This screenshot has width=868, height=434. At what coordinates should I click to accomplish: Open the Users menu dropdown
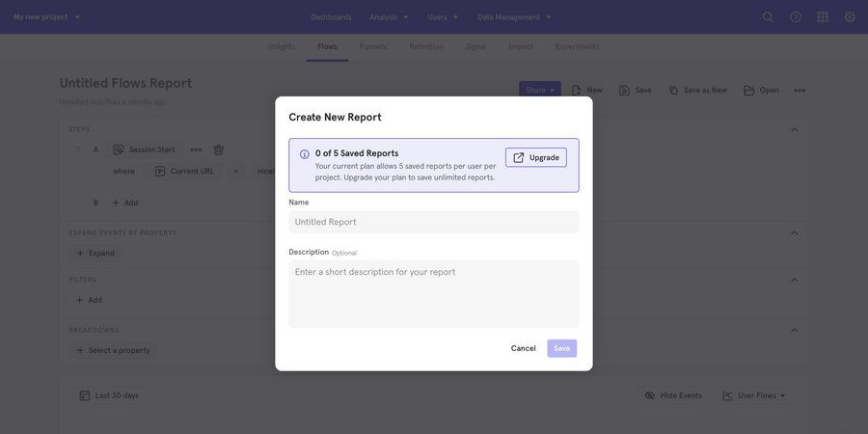pos(443,17)
